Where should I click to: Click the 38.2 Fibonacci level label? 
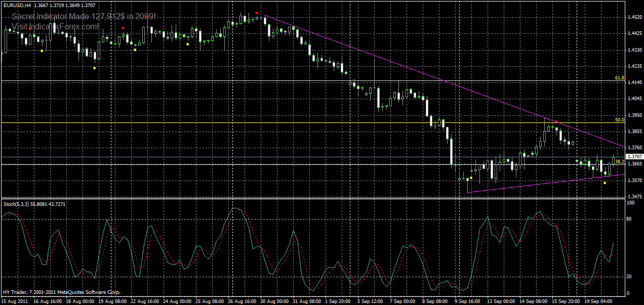coord(620,161)
